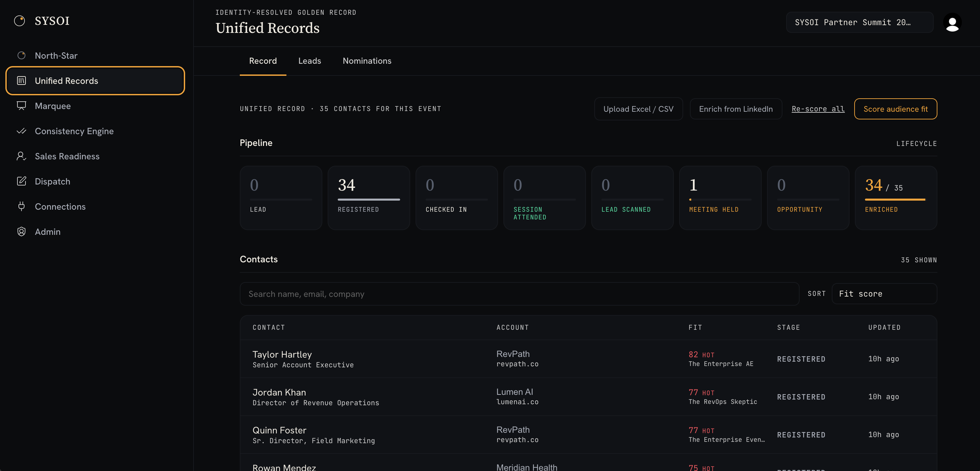Open North-Star in the sidebar
Viewport: 980px width, 471px height.
[95, 56]
